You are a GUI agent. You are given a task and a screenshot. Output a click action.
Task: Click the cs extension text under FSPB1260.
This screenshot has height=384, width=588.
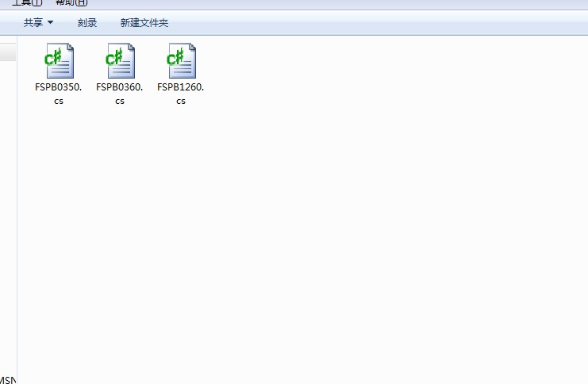point(181,102)
